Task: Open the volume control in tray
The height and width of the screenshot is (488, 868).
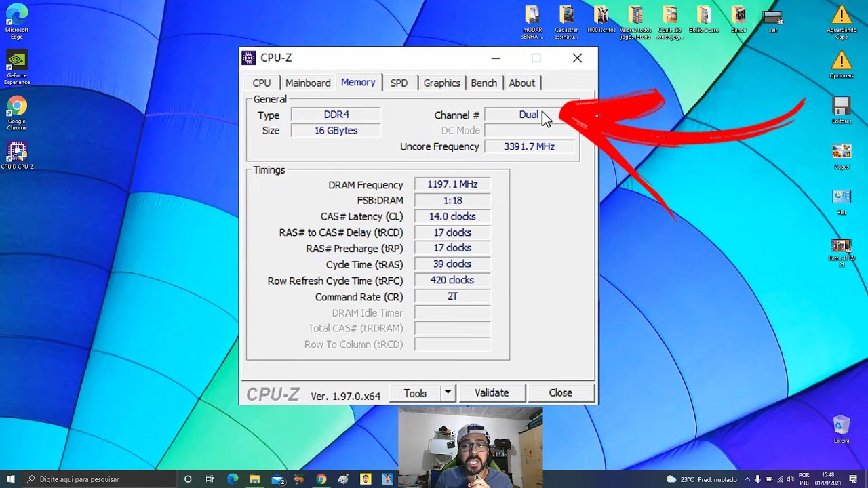Action: point(790,479)
